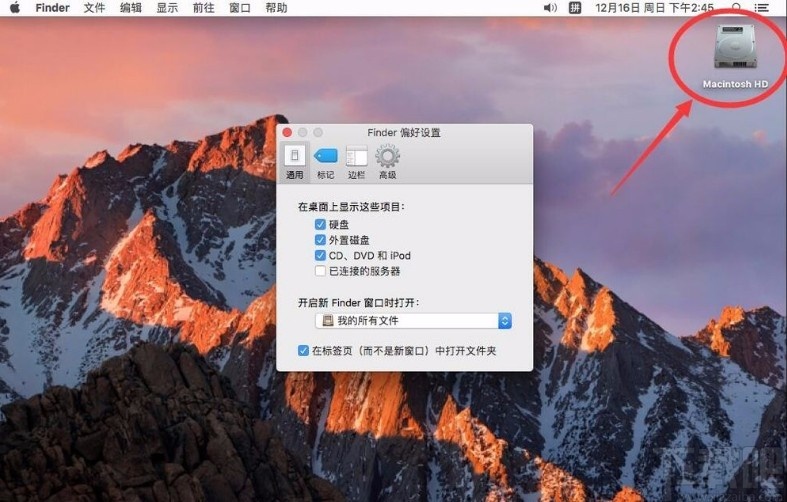The width and height of the screenshot is (787, 502).
Task: Uncheck the CD、DVD 和 iPod checkbox
Action: pyautogui.click(x=320, y=255)
